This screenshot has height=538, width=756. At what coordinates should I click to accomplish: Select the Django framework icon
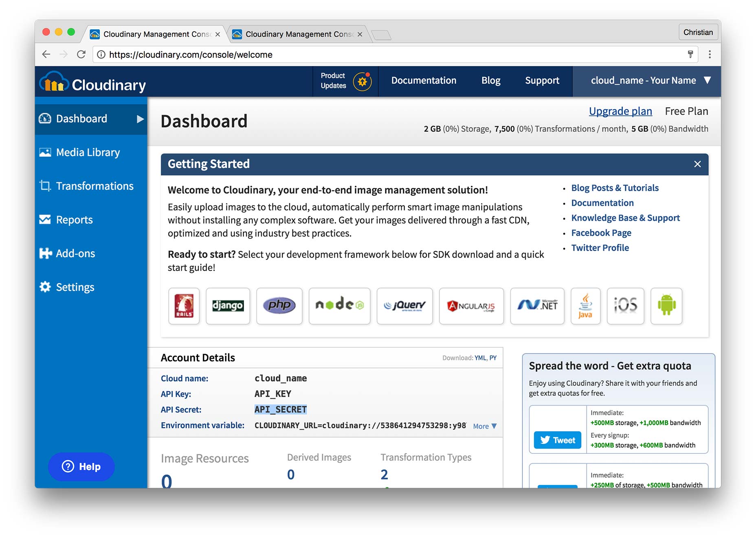point(228,306)
